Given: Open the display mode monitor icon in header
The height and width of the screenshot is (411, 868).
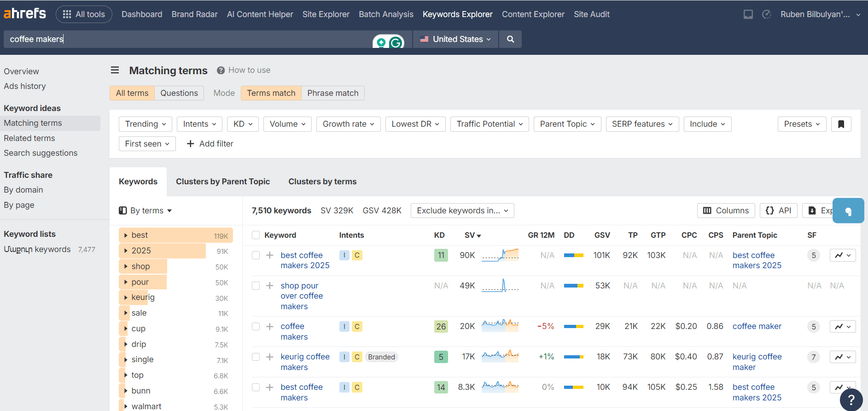Looking at the screenshot, I should coord(748,14).
